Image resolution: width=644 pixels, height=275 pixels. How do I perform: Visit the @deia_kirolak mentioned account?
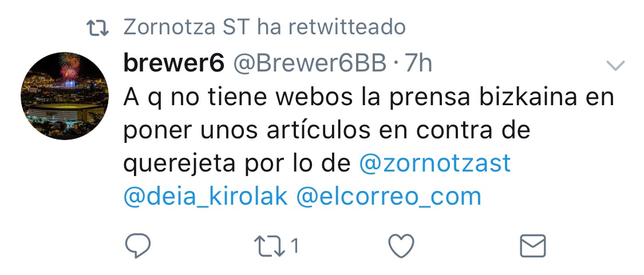(206, 197)
